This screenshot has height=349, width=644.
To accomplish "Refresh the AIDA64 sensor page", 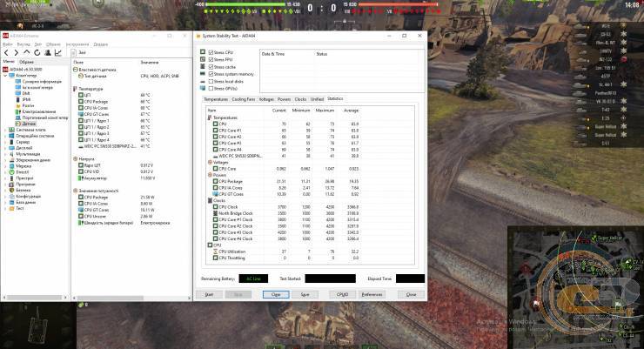I will point(37,52).
